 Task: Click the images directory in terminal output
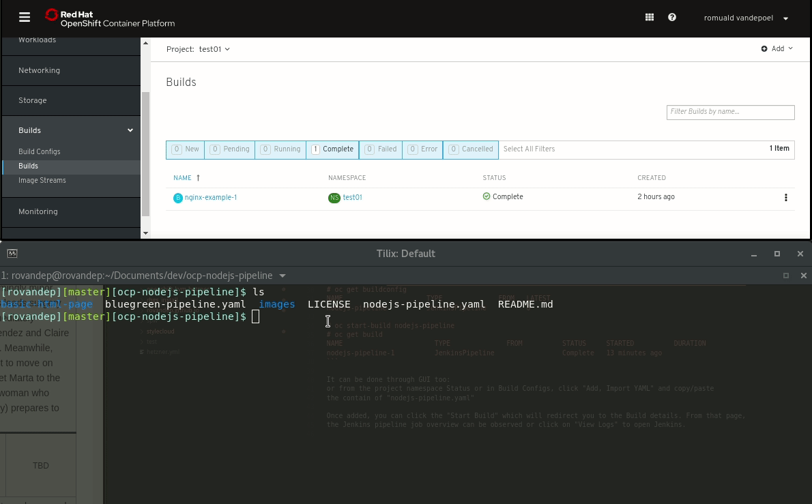pos(277,304)
